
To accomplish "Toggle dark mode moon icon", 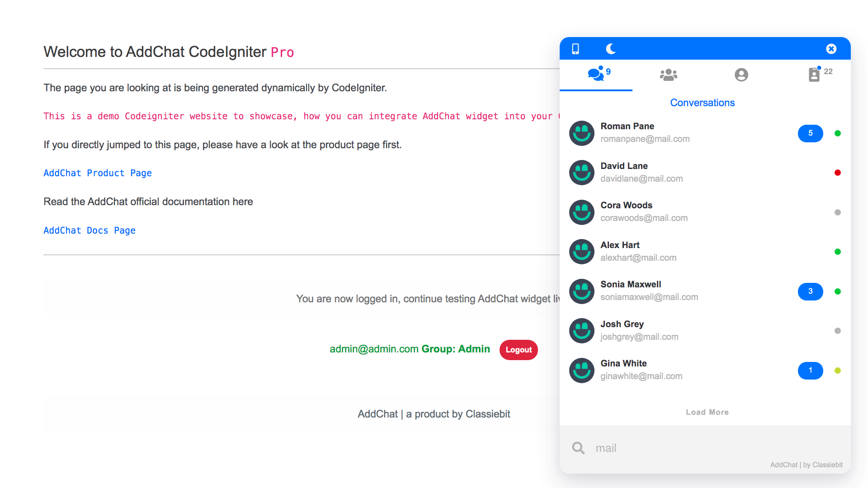I will point(611,49).
